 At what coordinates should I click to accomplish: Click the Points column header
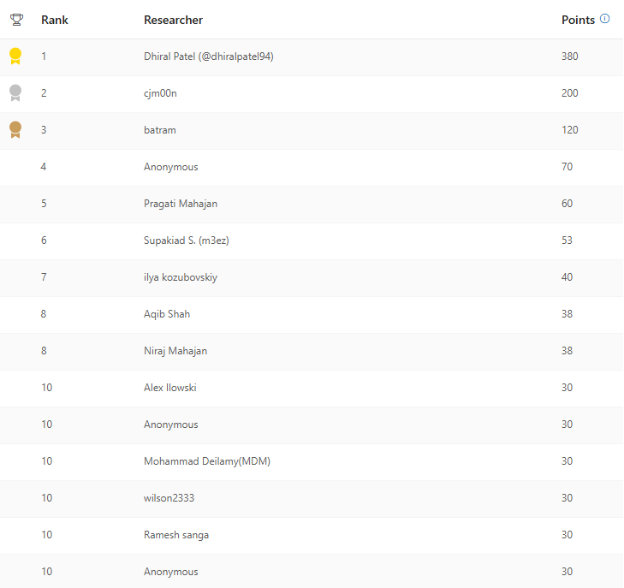coord(578,20)
